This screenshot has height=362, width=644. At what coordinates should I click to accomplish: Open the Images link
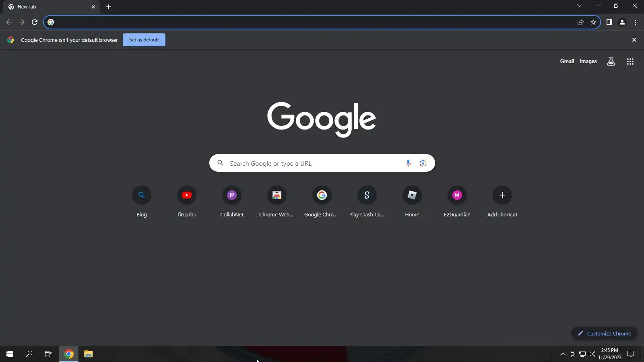588,62
